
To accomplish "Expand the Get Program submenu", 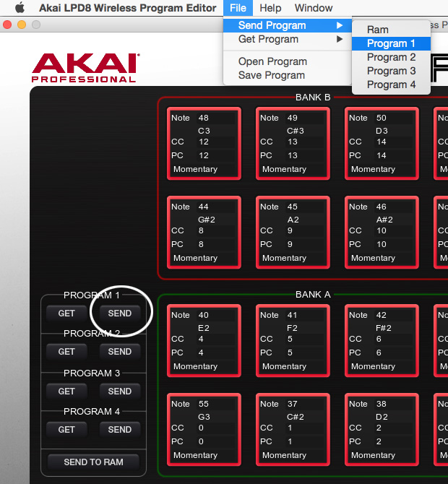I will [288, 39].
